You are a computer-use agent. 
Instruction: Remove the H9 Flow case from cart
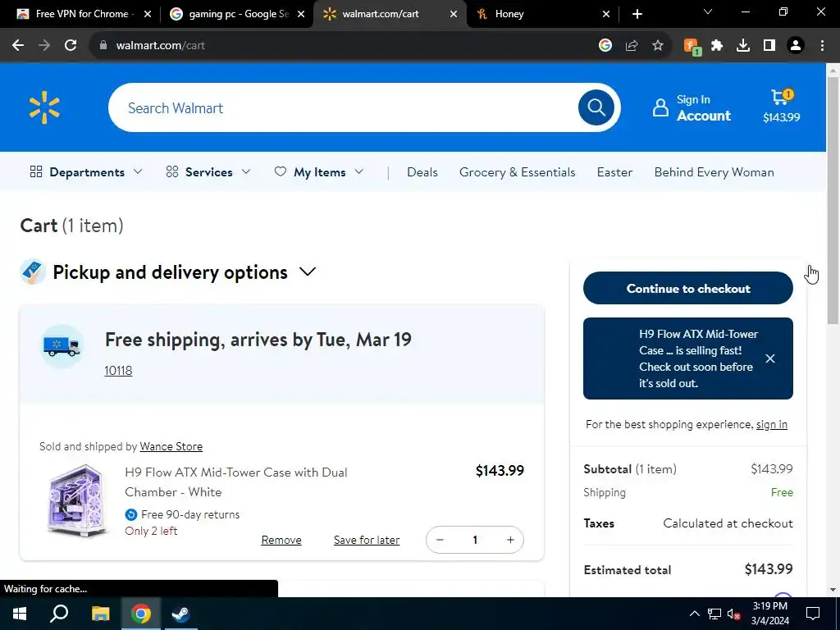click(x=281, y=540)
